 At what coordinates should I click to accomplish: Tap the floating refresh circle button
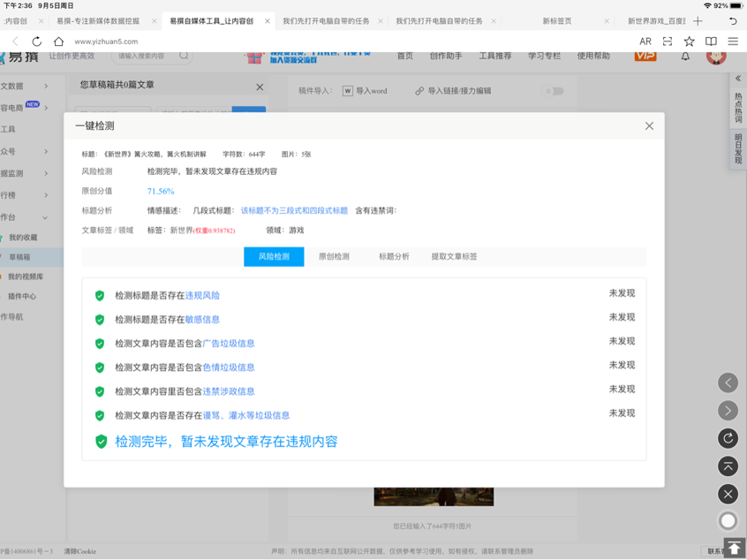click(728, 438)
